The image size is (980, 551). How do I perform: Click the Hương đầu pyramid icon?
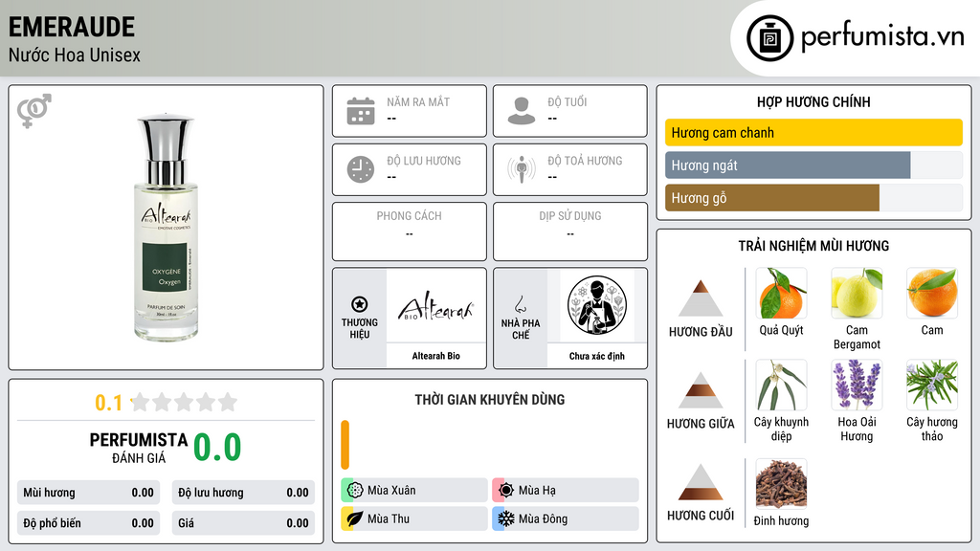[701, 298]
